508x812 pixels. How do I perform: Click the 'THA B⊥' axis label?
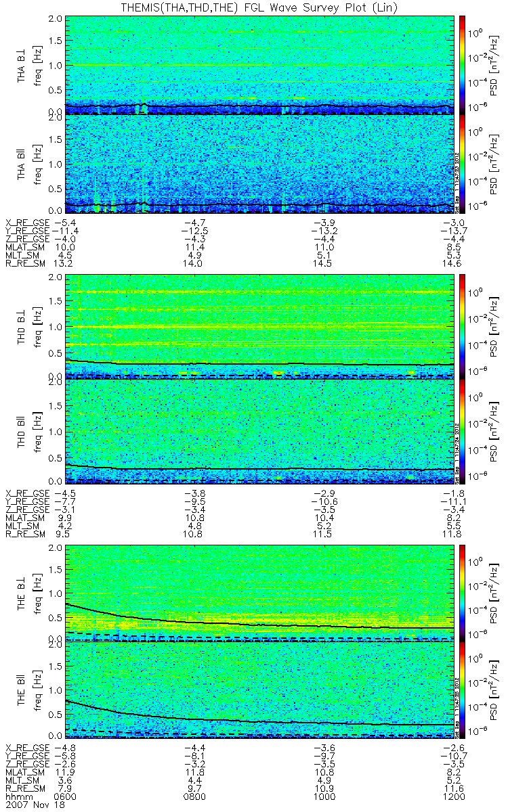coord(22,65)
